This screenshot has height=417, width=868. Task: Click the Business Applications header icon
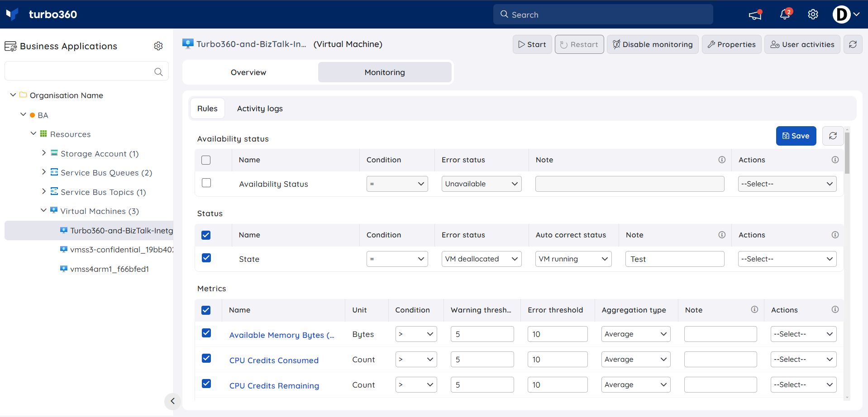pos(10,46)
